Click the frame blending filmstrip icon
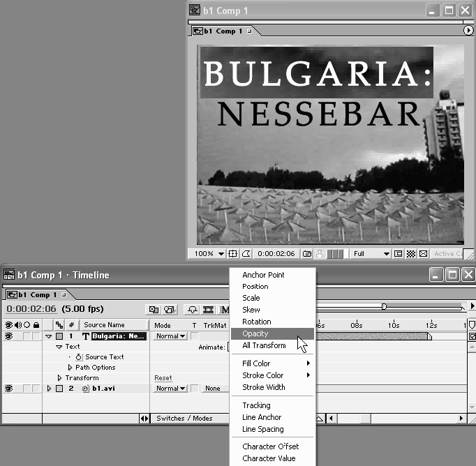 coord(208,309)
